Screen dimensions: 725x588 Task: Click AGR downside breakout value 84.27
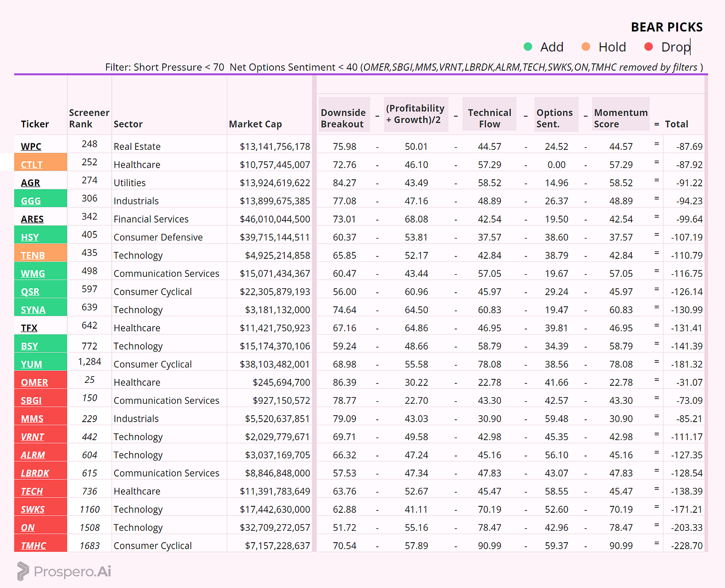pyautogui.click(x=345, y=183)
